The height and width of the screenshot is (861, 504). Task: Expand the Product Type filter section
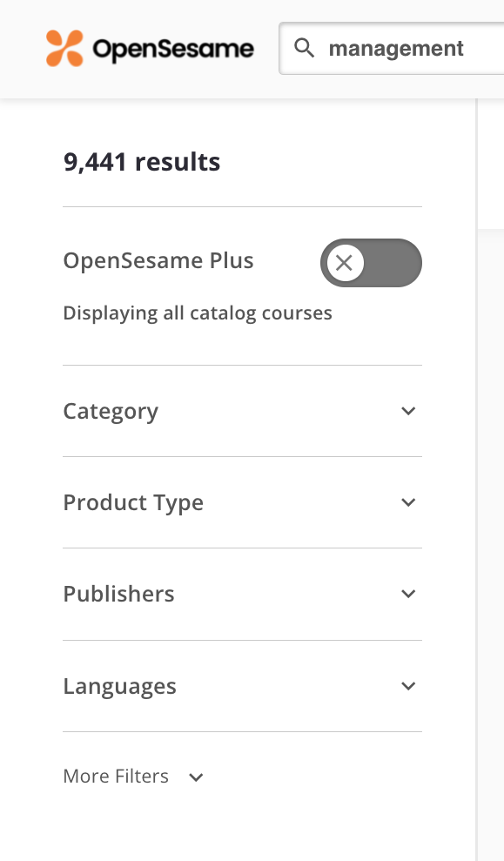[x=242, y=502]
